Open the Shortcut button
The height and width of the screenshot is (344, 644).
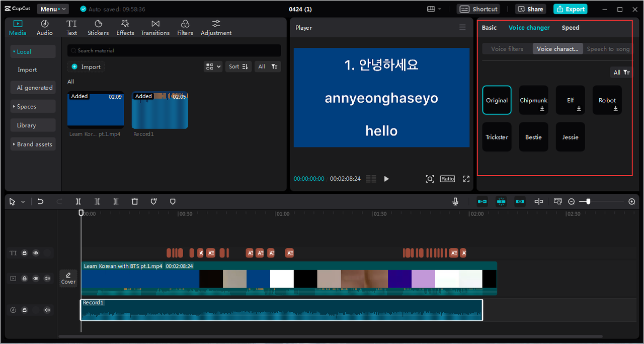pyautogui.click(x=478, y=9)
